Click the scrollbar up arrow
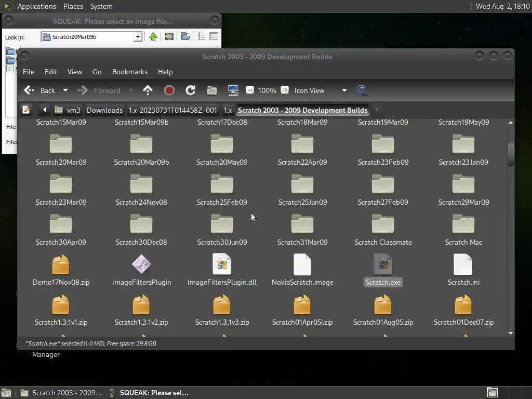The width and height of the screenshot is (532, 399). click(511, 122)
